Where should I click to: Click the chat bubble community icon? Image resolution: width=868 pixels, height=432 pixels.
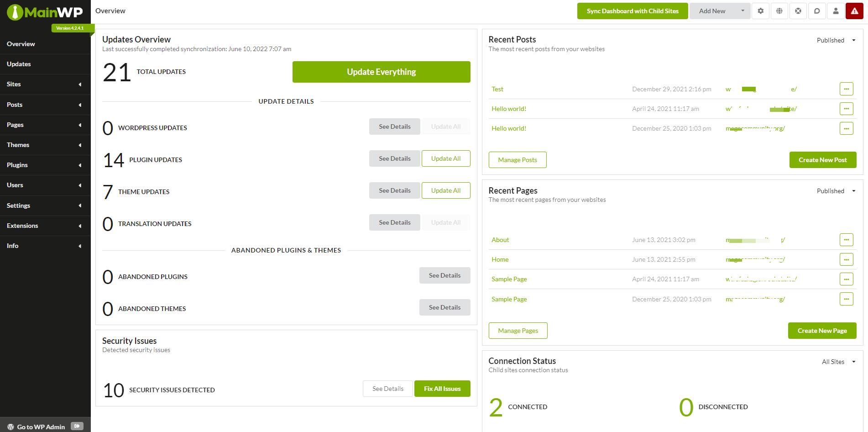817,11
